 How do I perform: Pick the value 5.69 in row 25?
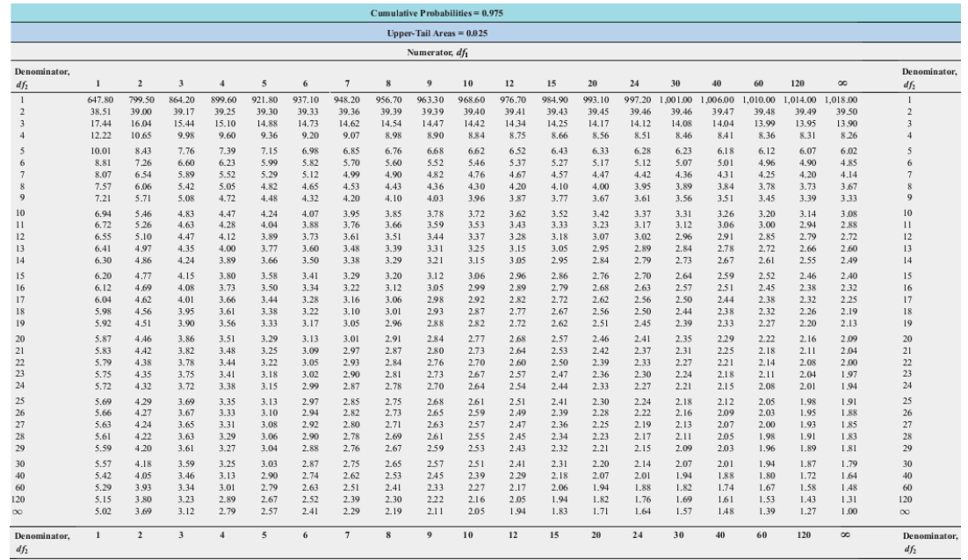(103, 401)
